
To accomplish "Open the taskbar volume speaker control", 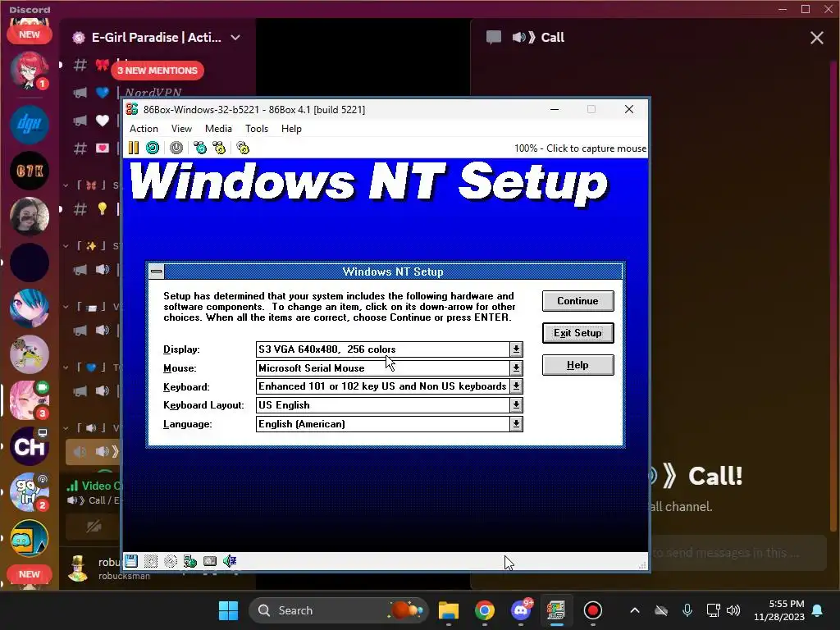I will point(733,610).
